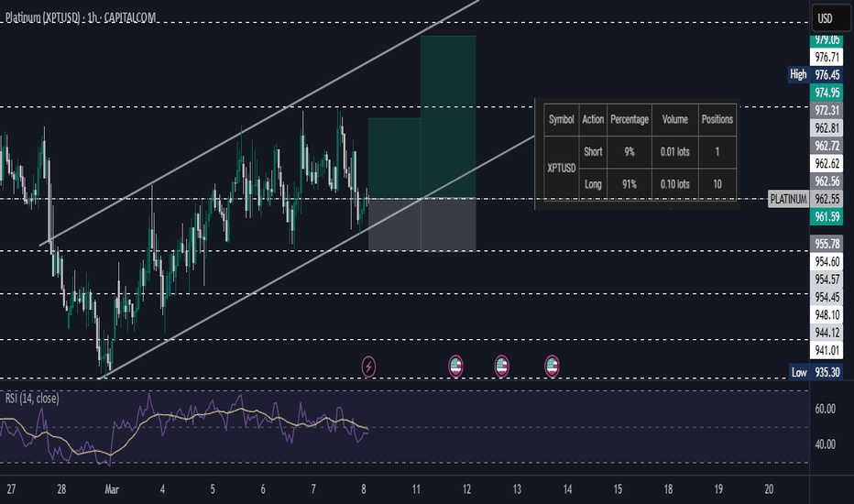Click the Volume column header
854x504 pixels.
[674, 119]
